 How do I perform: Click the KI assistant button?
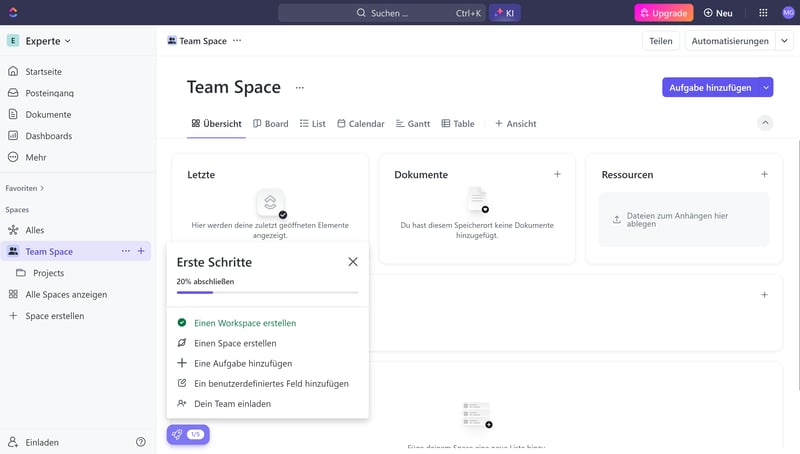click(x=504, y=13)
